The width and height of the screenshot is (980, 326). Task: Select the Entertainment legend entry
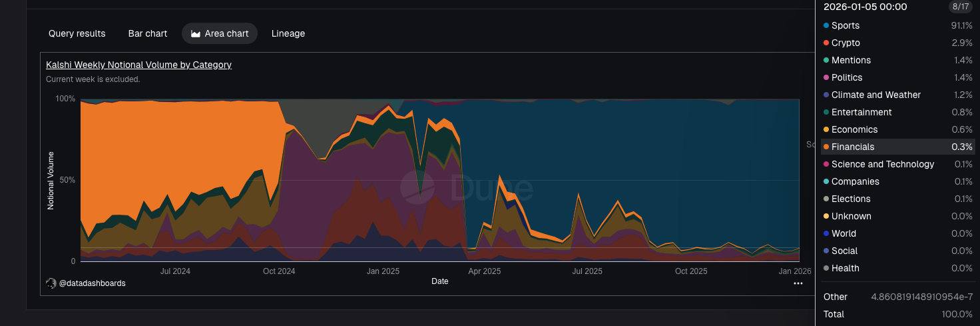[x=898, y=112]
